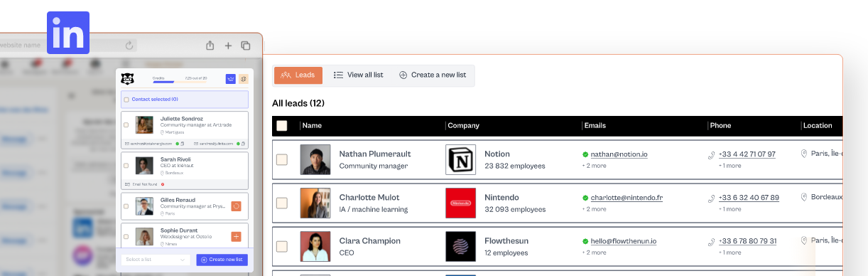Expand +2 more emails for Clara
This screenshot has width=868, height=276.
[x=595, y=253]
